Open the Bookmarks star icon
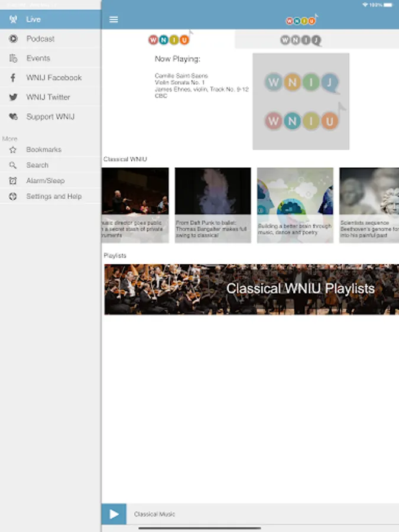Image resolution: width=399 pixels, height=532 pixels. [13, 150]
